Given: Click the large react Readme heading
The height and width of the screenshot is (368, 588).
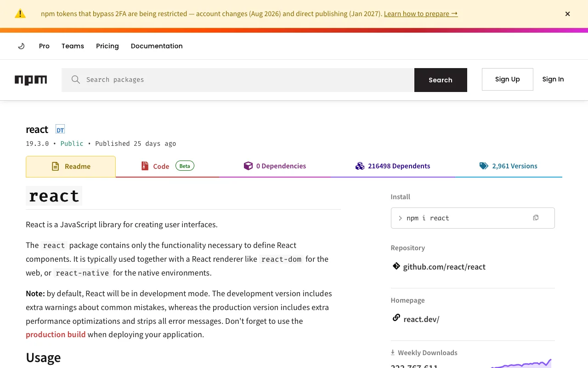Looking at the screenshot, I should tap(54, 196).
